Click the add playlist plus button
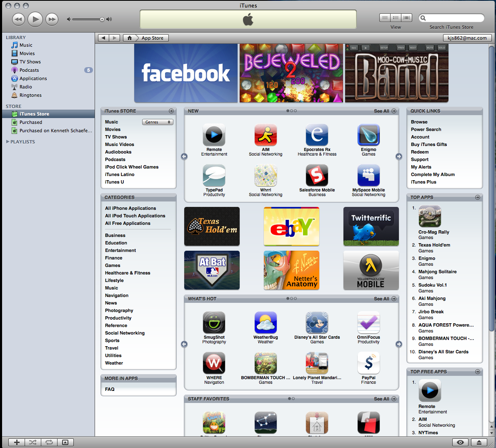The image size is (496, 448). click(17, 442)
